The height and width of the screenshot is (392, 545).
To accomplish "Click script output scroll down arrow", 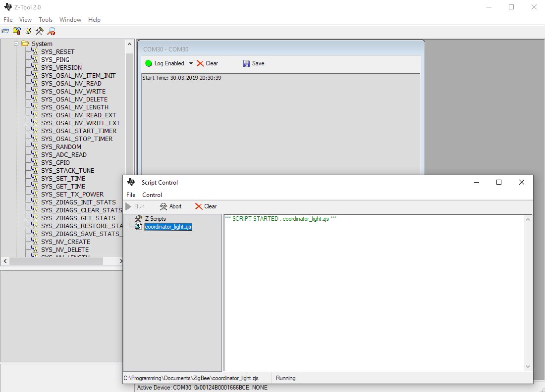I will [x=528, y=366].
